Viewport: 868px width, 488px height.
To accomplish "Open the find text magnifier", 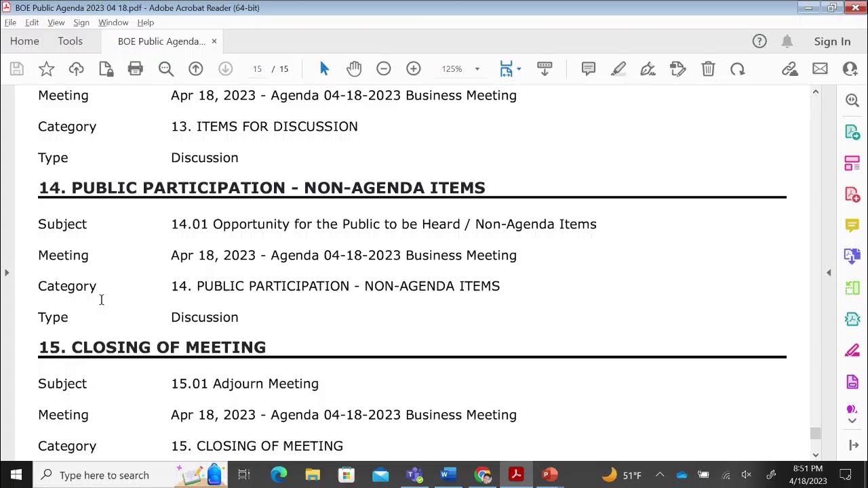I will click(x=165, y=68).
